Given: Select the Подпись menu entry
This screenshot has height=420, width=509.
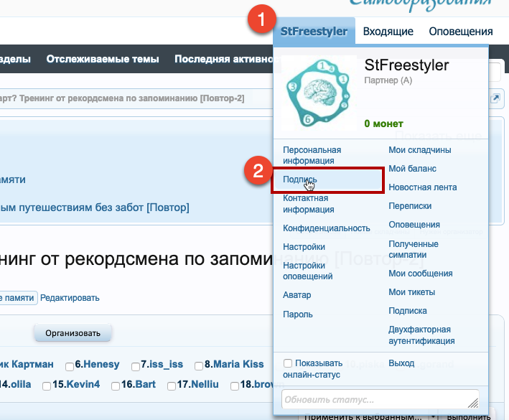Looking at the screenshot, I should (327, 179).
